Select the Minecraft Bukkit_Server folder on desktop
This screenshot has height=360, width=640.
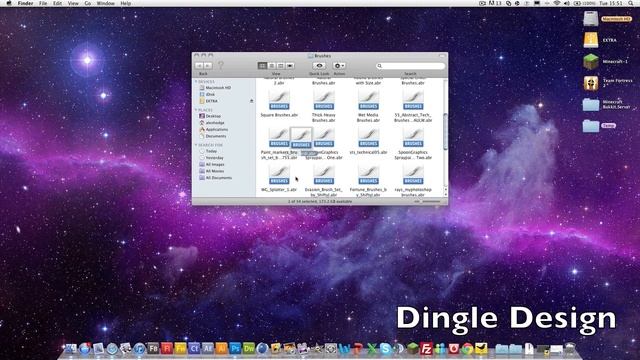click(x=591, y=104)
